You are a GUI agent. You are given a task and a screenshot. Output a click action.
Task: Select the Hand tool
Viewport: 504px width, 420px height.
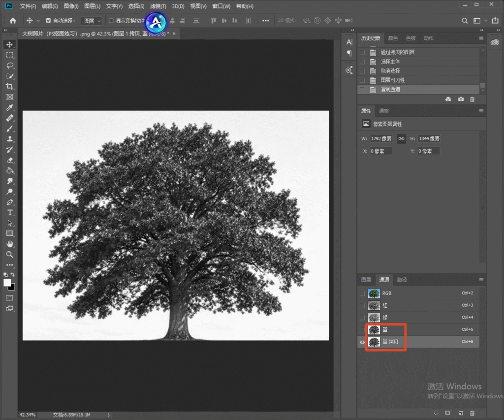point(10,244)
